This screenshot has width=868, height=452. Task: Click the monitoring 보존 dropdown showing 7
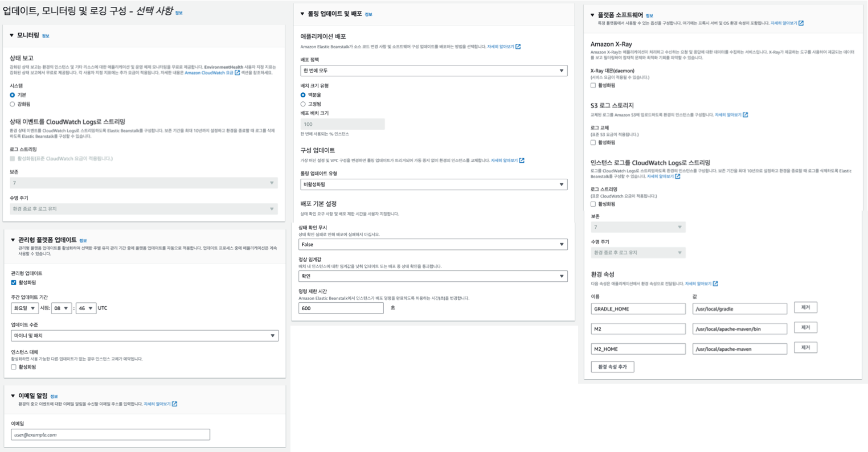[144, 183]
